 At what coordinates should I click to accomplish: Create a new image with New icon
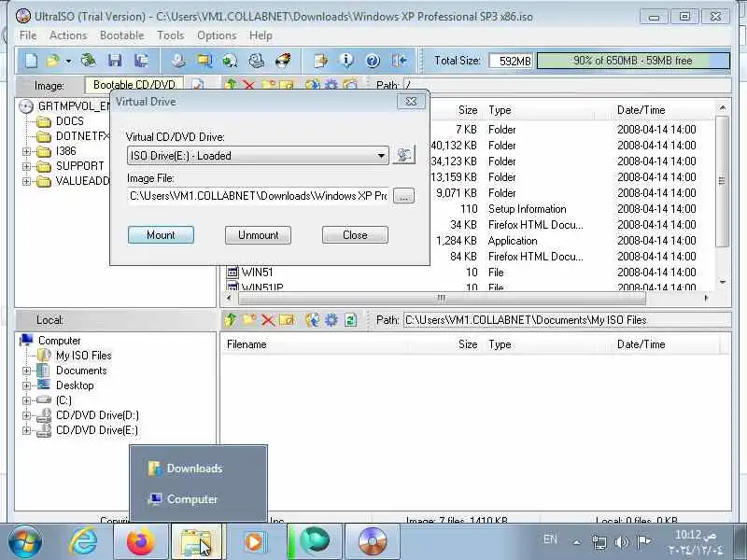(31, 61)
